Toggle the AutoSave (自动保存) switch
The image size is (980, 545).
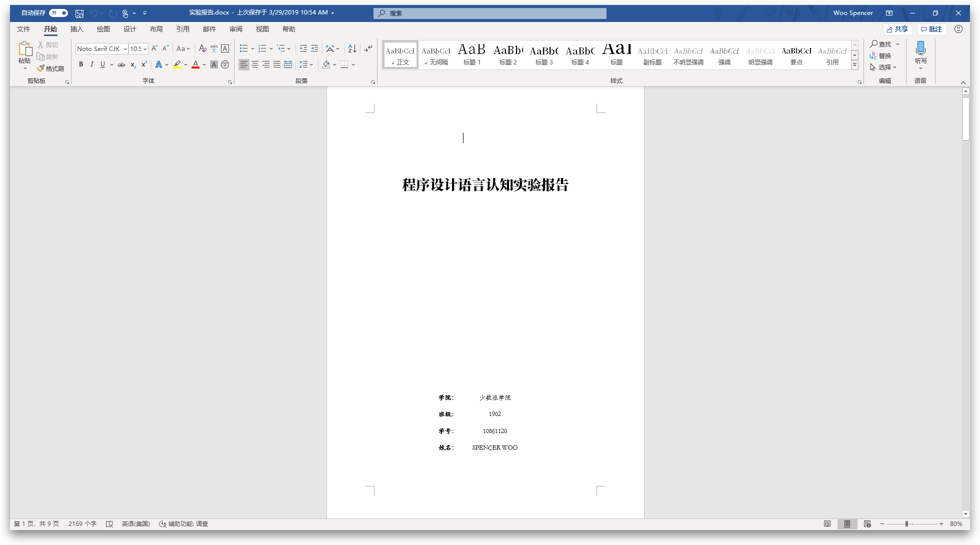[x=58, y=13]
